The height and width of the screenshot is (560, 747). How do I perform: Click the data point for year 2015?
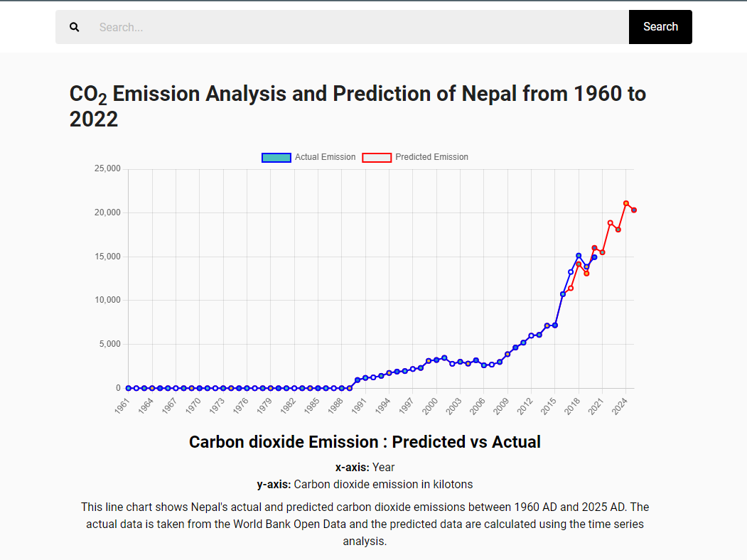pos(555,325)
